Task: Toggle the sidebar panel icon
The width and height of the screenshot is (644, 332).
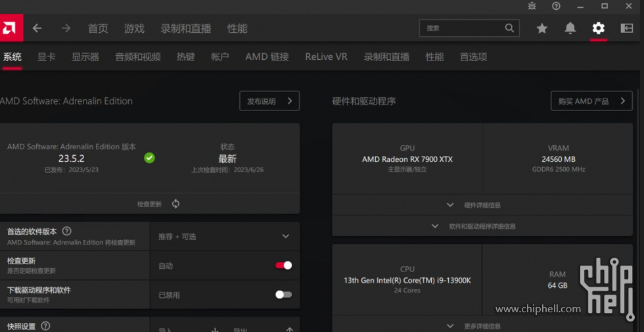Action: pyautogui.click(x=627, y=28)
